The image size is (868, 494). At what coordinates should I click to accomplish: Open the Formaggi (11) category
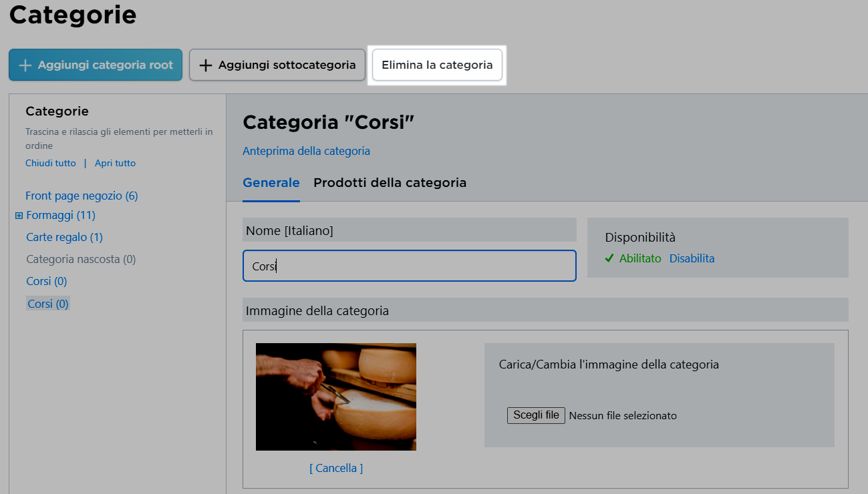[61, 215]
